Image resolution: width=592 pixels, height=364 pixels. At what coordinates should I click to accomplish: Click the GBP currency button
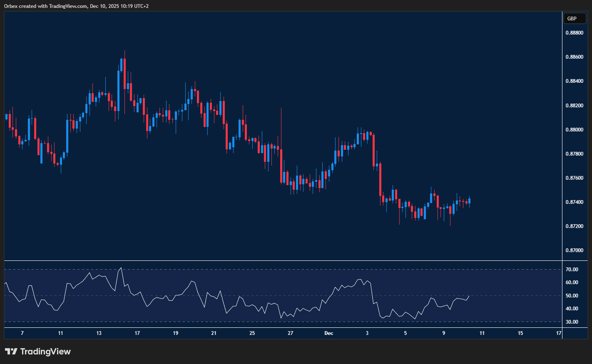(x=574, y=19)
